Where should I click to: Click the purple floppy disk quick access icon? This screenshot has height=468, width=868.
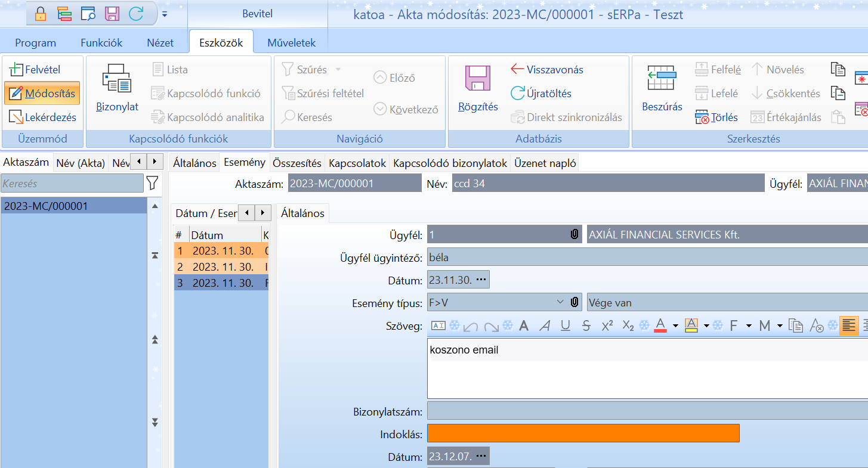(112, 14)
